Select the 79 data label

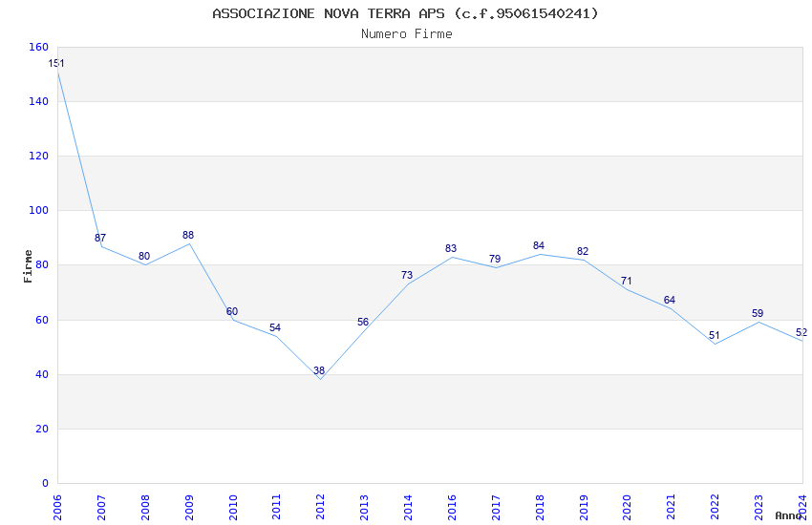(495, 259)
